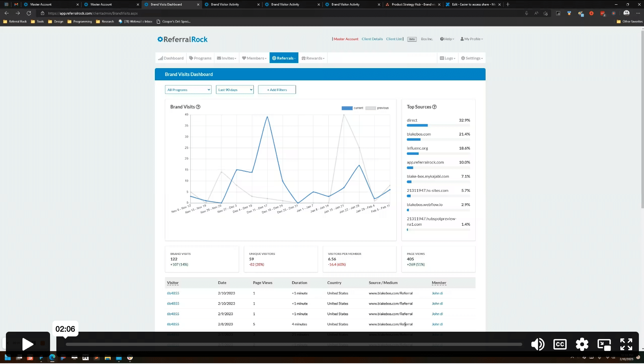Click the Windows Start button on taskbar
644x364 pixels.
(x=7, y=358)
